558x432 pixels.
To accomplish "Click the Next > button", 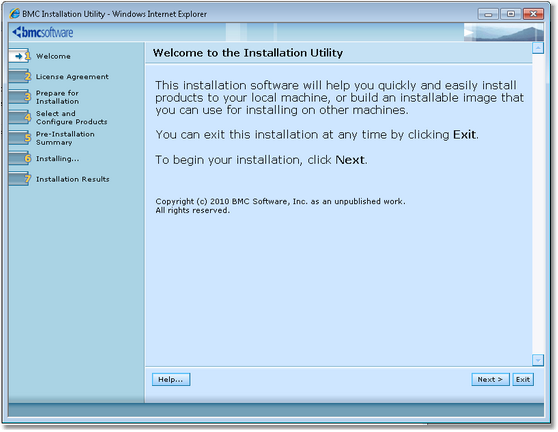I will click(490, 379).
